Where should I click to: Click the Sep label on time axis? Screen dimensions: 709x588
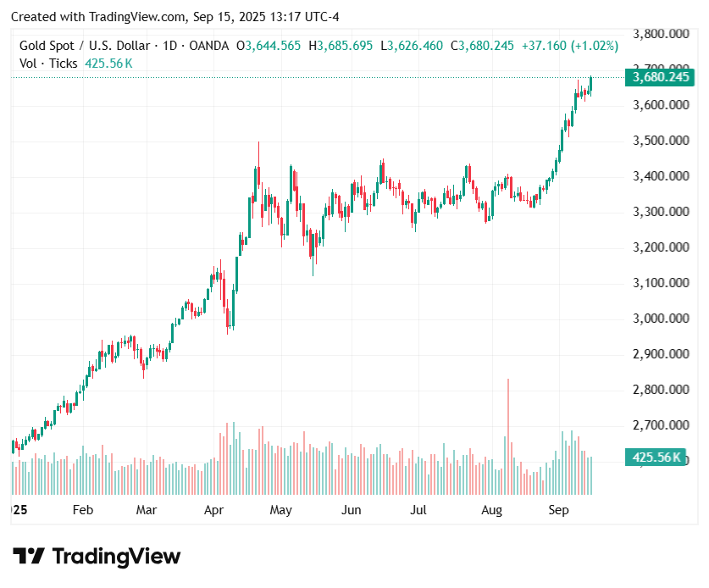(558, 510)
